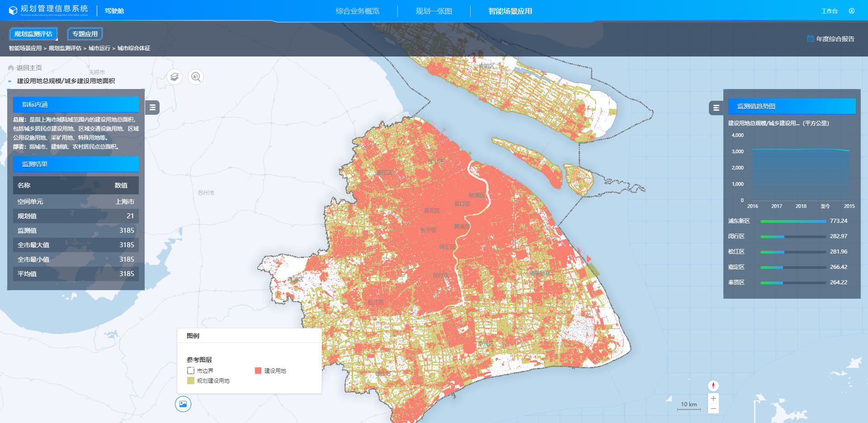Open 工作台 in the top header

tap(829, 11)
